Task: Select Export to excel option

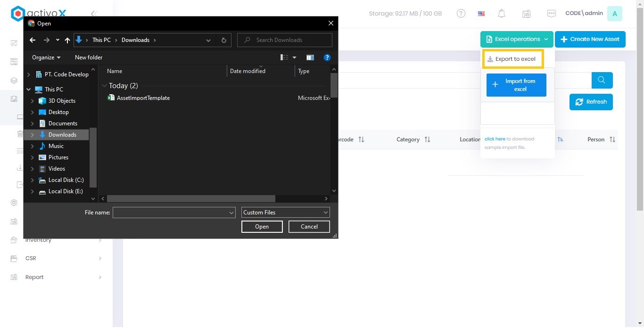Action: 512,59
